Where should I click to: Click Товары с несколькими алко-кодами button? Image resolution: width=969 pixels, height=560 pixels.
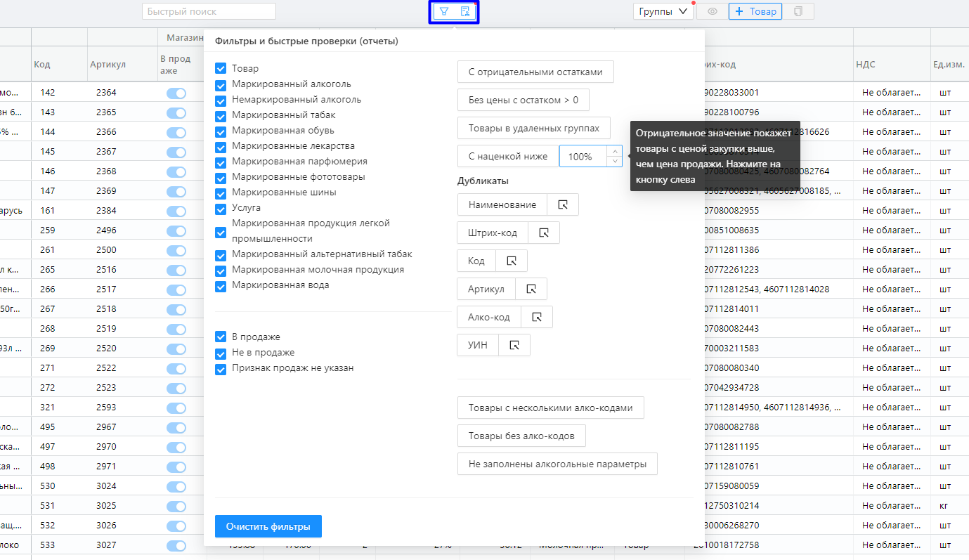pos(551,408)
